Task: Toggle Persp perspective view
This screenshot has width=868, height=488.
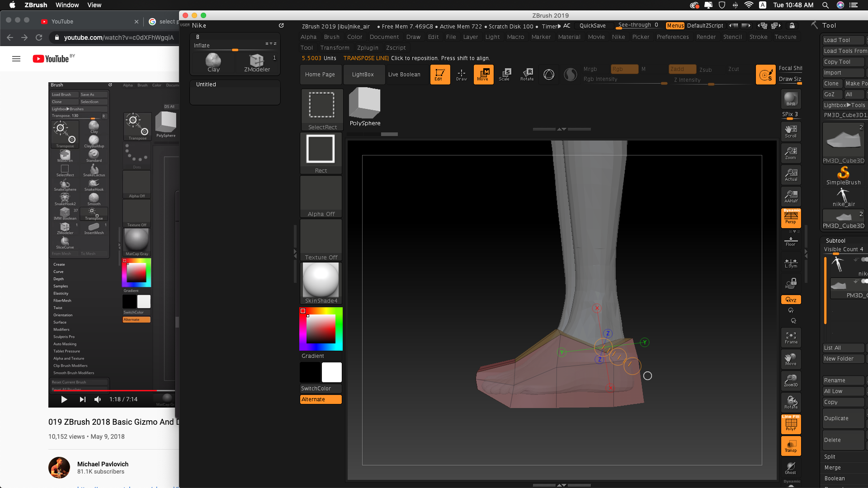Action: pos(791,218)
